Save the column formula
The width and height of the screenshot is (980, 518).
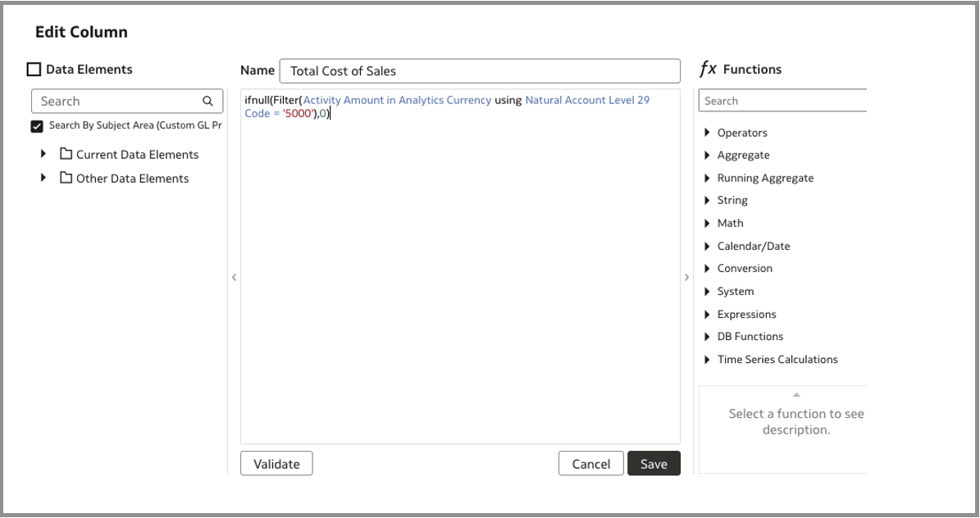pos(654,464)
